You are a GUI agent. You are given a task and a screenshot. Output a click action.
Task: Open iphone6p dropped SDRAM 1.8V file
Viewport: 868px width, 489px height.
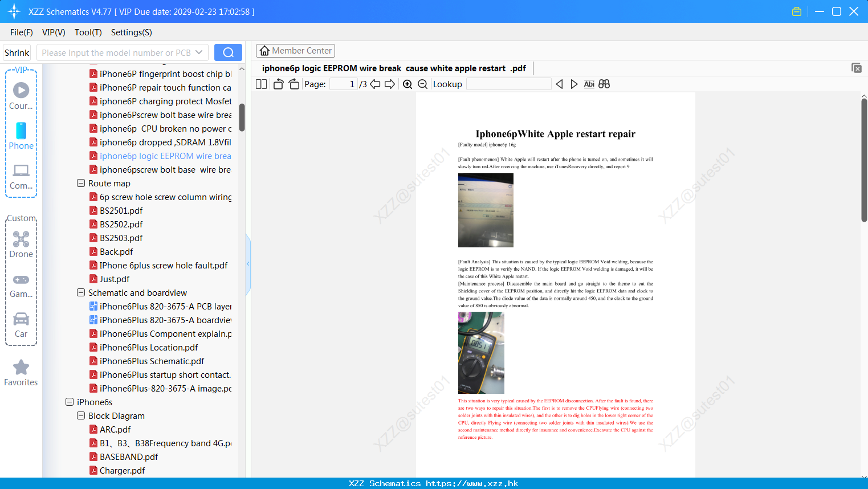(161, 142)
